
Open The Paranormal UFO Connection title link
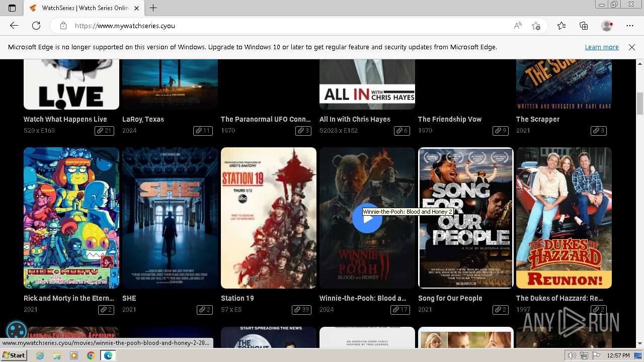[x=266, y=119]
